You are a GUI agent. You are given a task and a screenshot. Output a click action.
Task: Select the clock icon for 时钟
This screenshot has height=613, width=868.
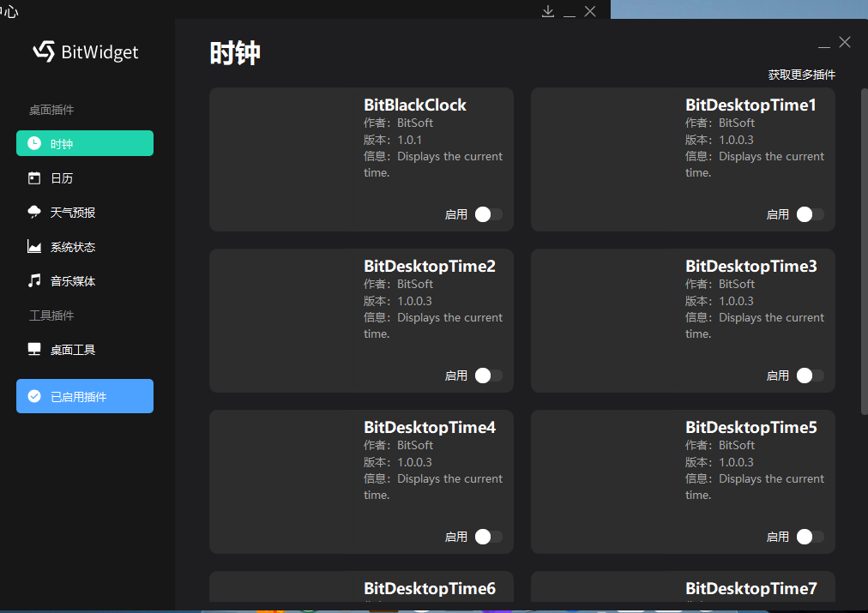click(x=34, y=143)
